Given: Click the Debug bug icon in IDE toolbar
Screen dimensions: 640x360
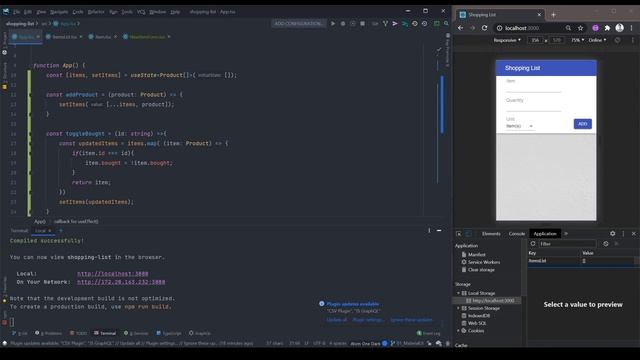Looking at the screenshot, I should pyautogui.click(x=343, y=24).
